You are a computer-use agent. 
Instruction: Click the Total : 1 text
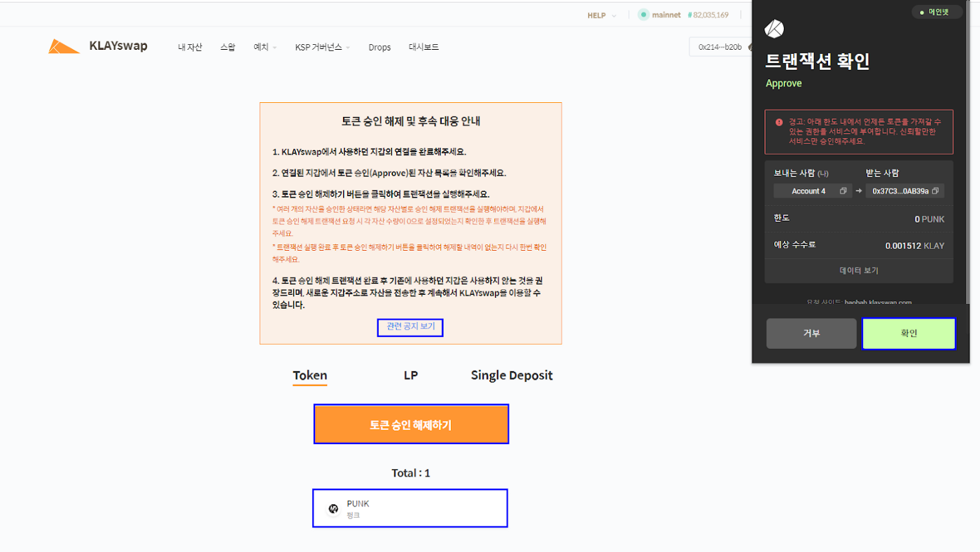411,473
